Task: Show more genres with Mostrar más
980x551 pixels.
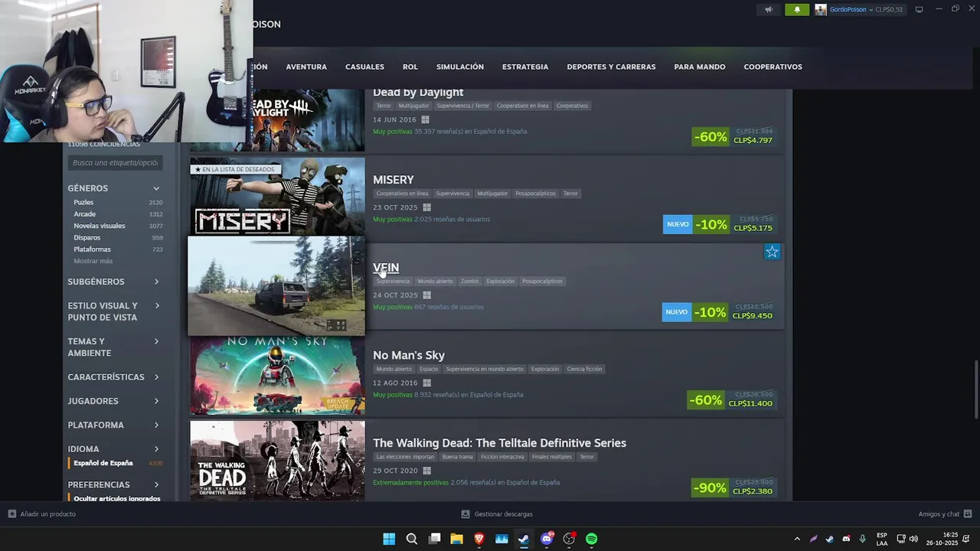Action: (93, 261)
